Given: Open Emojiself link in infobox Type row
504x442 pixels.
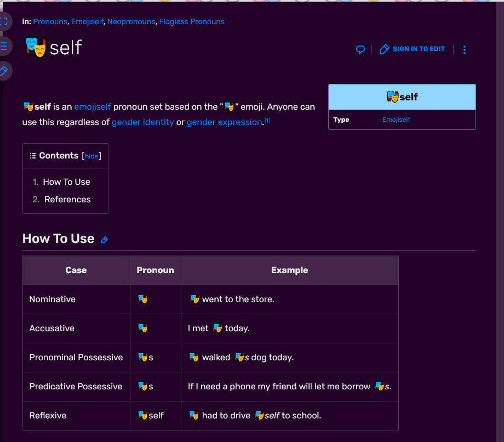Looking at the screenshot, I should coord(396,120).
